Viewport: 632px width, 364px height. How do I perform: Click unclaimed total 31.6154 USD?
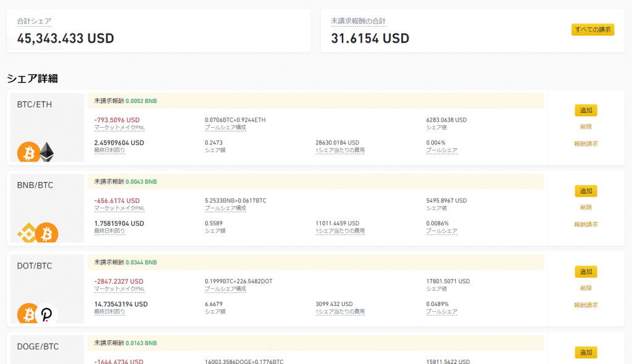(370, 38)
